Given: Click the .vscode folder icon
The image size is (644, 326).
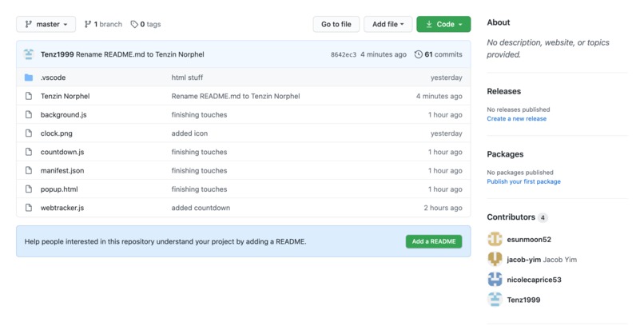Looking at the screenshot, I should pos(28,78).
